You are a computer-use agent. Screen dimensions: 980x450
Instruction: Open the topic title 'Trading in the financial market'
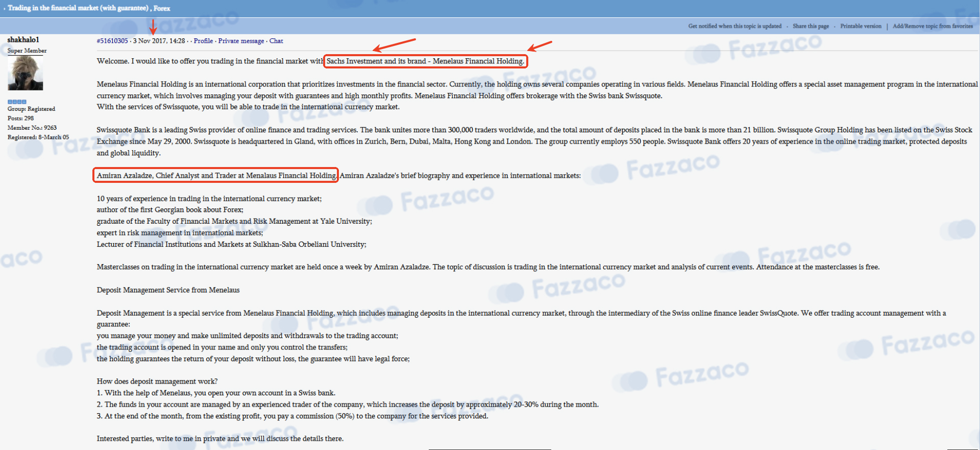(x=78, y=8)
